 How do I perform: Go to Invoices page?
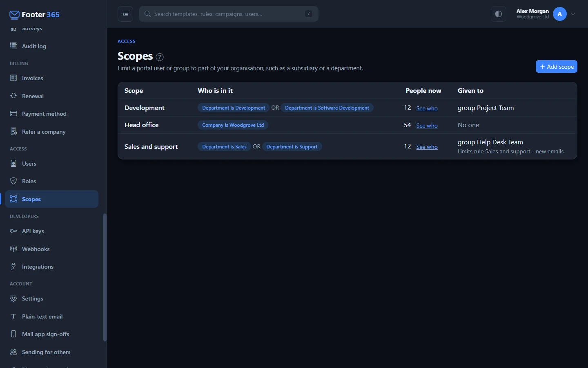(51, 78)
